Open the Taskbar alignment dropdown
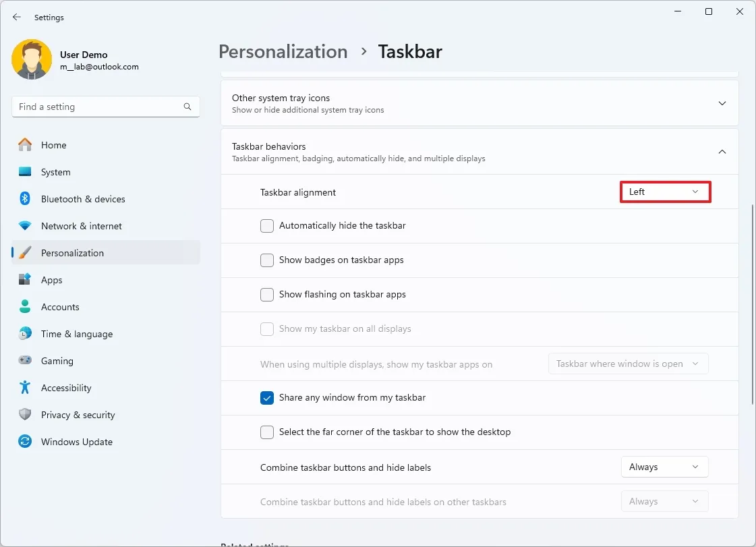The height and width of the screenshot is (547, 756). tap(665, 192)
